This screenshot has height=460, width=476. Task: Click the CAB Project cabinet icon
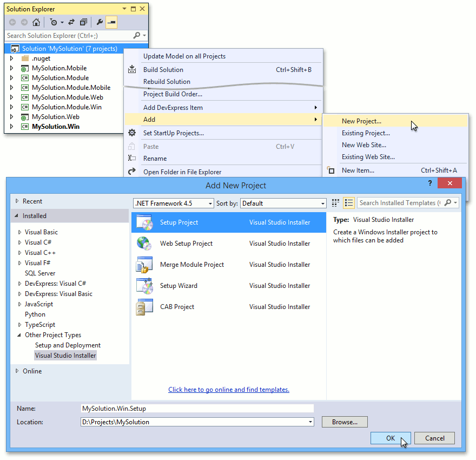pyautogui.click(x=144, y=307)
